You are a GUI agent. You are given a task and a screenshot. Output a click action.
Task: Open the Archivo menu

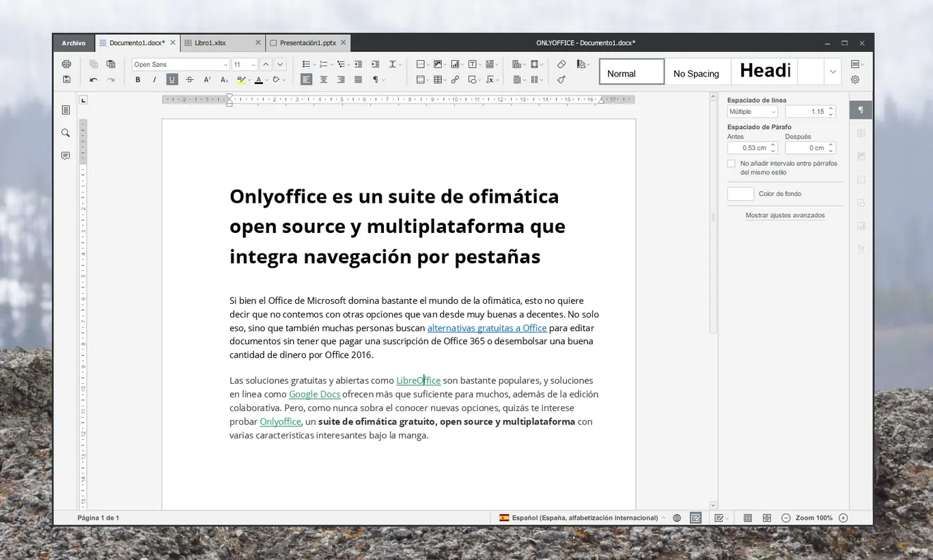(74, 43)
